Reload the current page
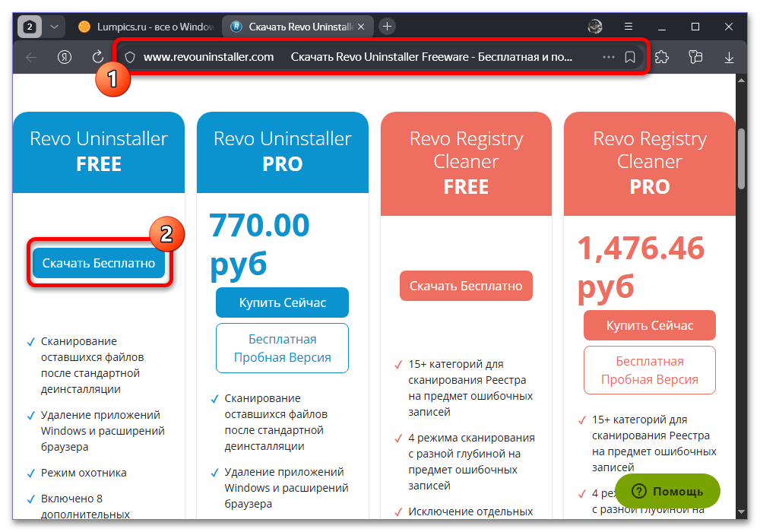Screen dimensions: 760x532 [98, 57]
